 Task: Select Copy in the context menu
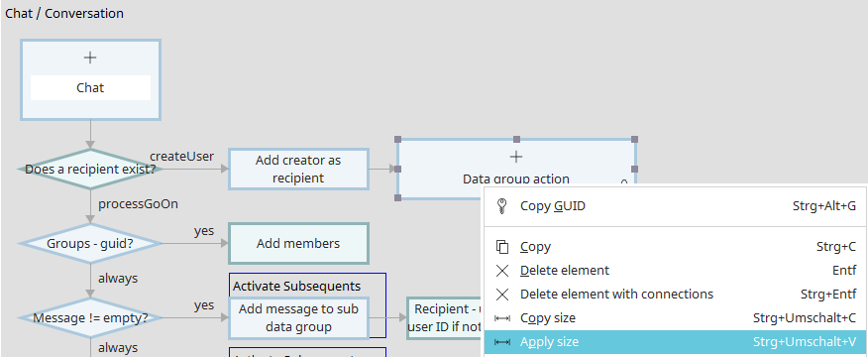676,247
